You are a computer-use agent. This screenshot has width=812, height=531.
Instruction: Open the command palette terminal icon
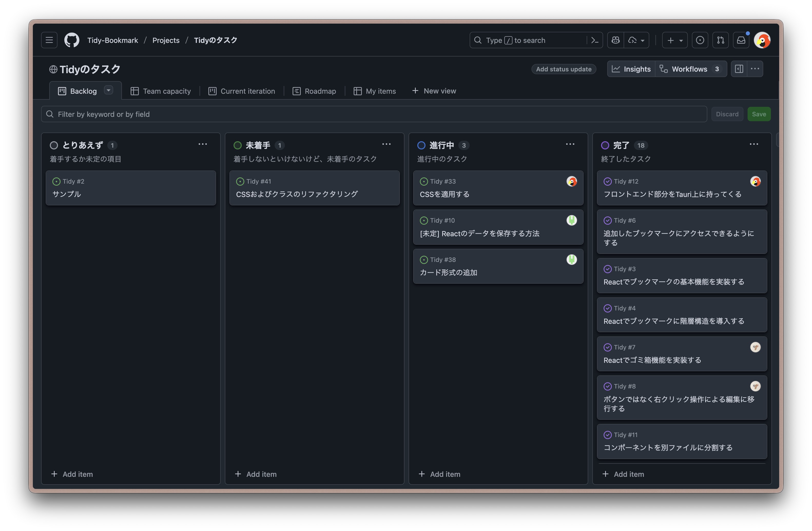595,40
